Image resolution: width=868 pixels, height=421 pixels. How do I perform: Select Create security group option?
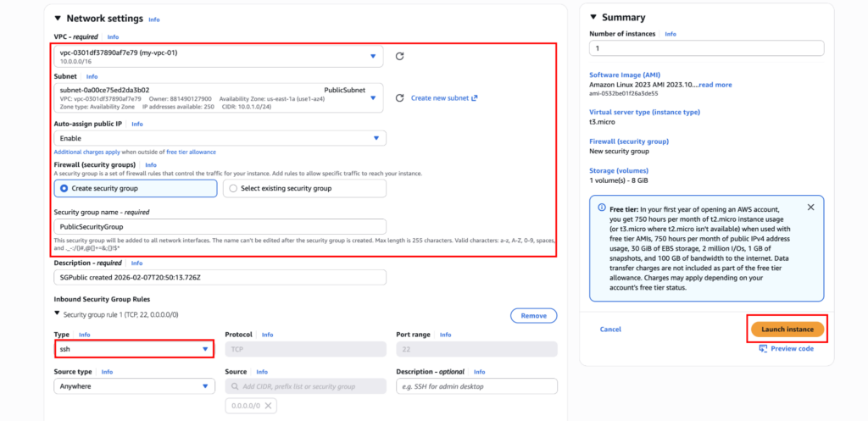tap(64, 188)
